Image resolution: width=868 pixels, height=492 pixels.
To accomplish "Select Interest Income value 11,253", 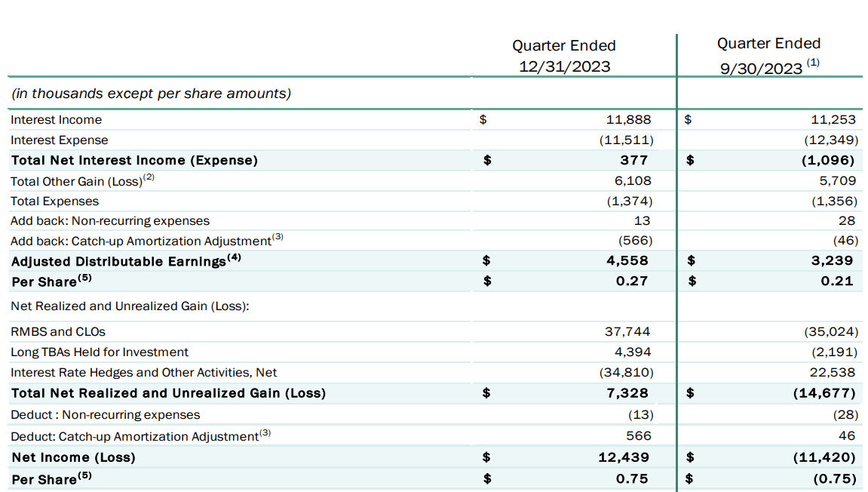I will tap(833, 120).
